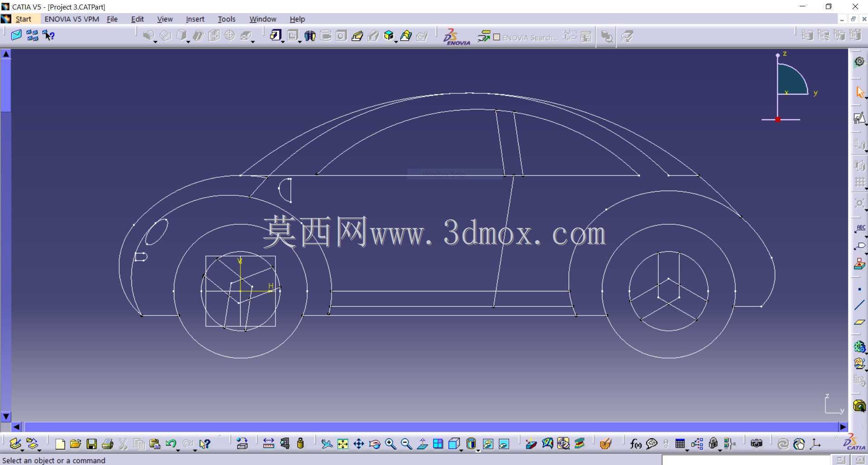868x465 pixels.
Task: Select the Pan view tool
Action: 359,444
